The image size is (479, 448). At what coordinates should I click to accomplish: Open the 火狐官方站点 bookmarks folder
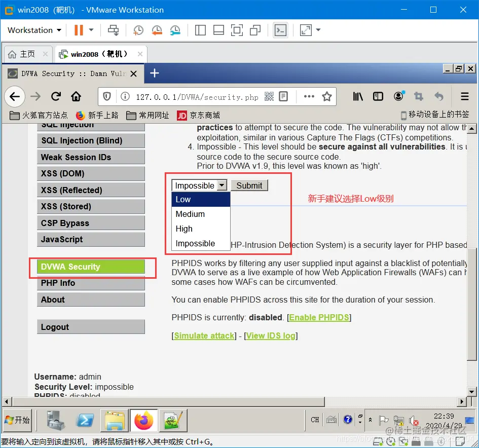(x=39, y=115)
